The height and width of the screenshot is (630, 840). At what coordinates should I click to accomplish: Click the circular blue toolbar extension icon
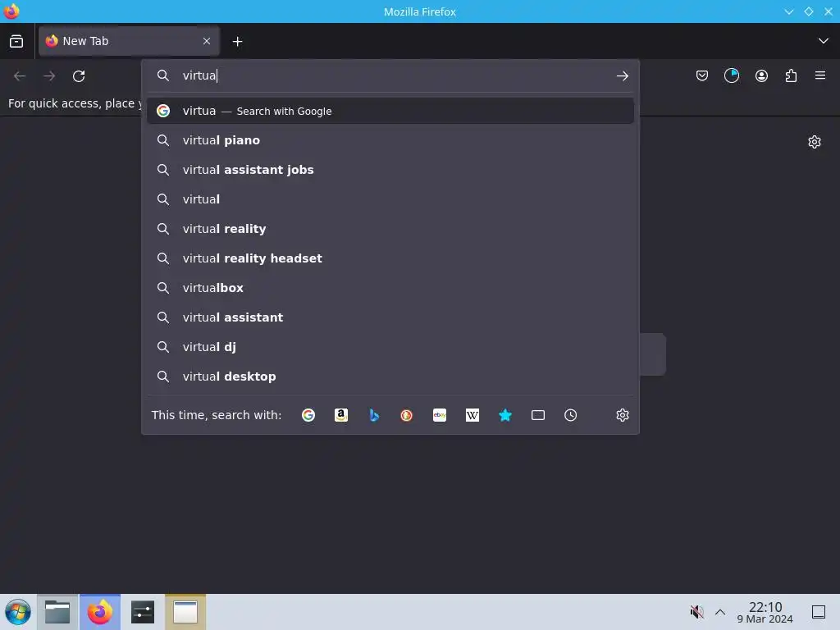point(731,75)
